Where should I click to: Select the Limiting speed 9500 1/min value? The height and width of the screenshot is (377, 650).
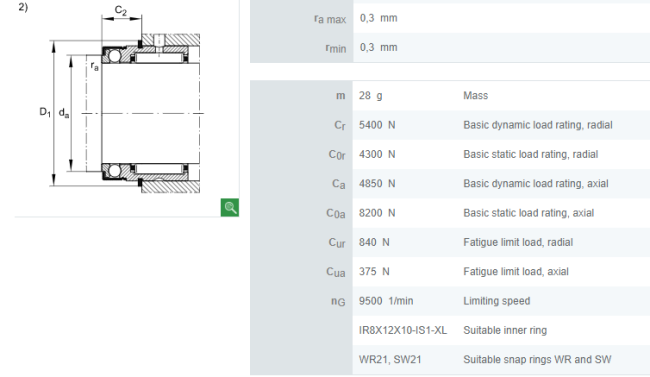pos(386,301)
